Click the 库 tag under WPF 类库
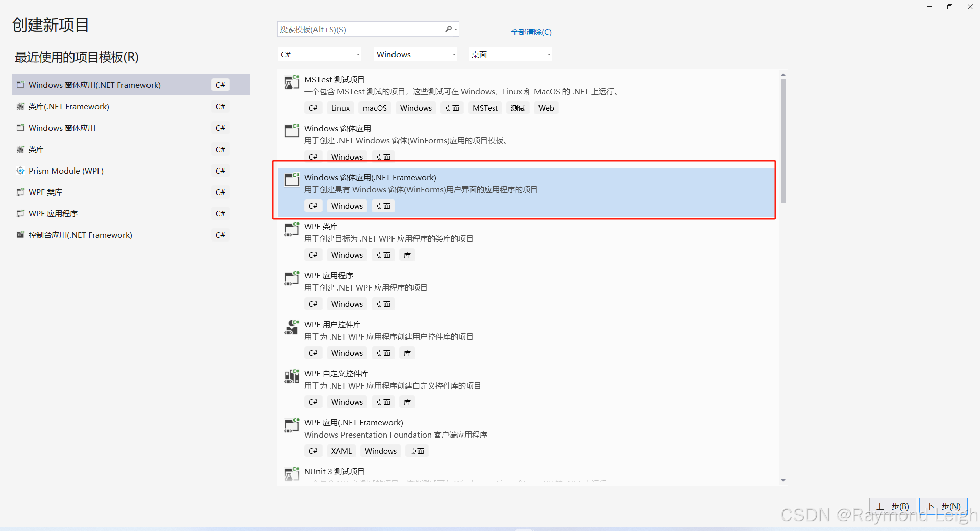 (x=407, y=255)
